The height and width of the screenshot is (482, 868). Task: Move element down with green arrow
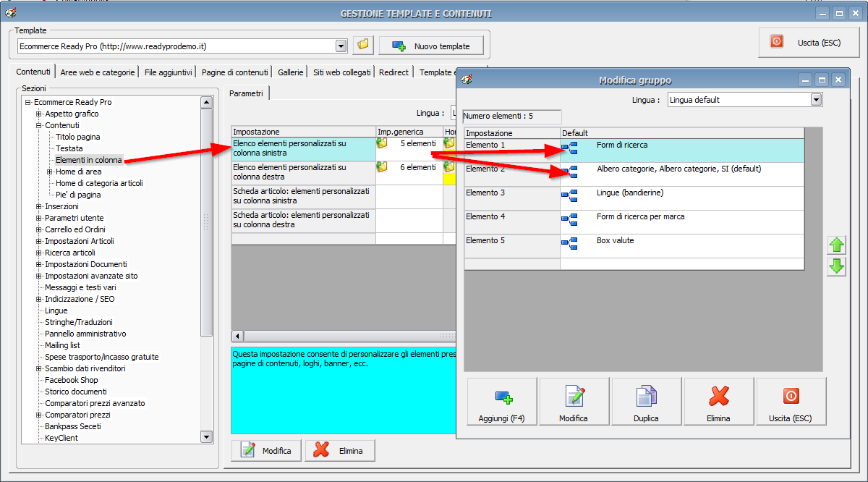pyautogui.click(x=837, y=266)
